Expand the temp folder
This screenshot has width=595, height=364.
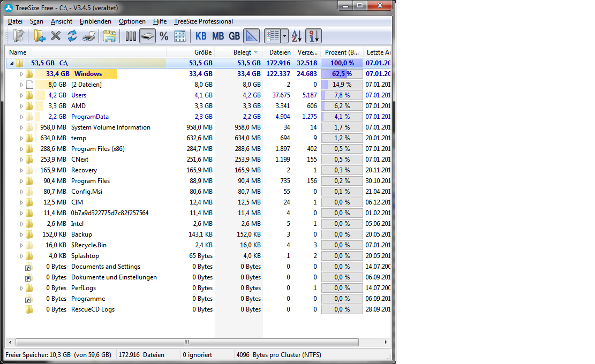tap(21, 138)
